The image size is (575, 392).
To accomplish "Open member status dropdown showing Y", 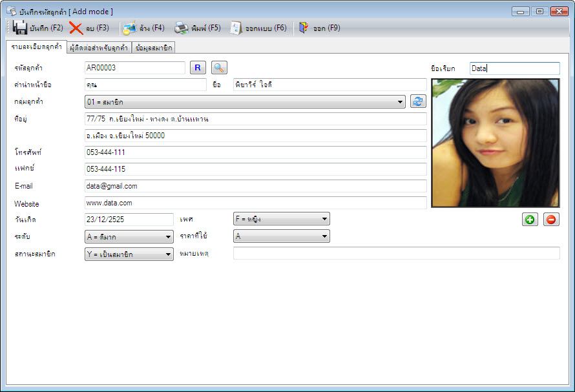I will pyautogui.click(x=129, y=254).
